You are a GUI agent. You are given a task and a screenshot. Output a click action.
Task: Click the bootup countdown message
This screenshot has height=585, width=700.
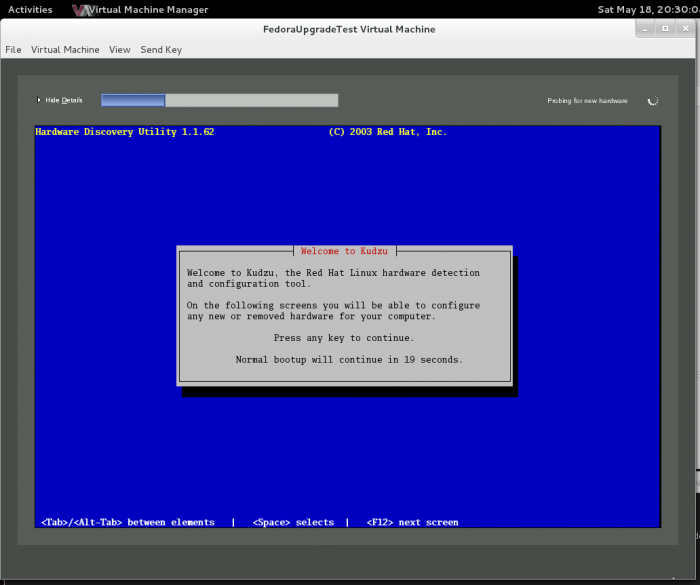tap(349, 359)
